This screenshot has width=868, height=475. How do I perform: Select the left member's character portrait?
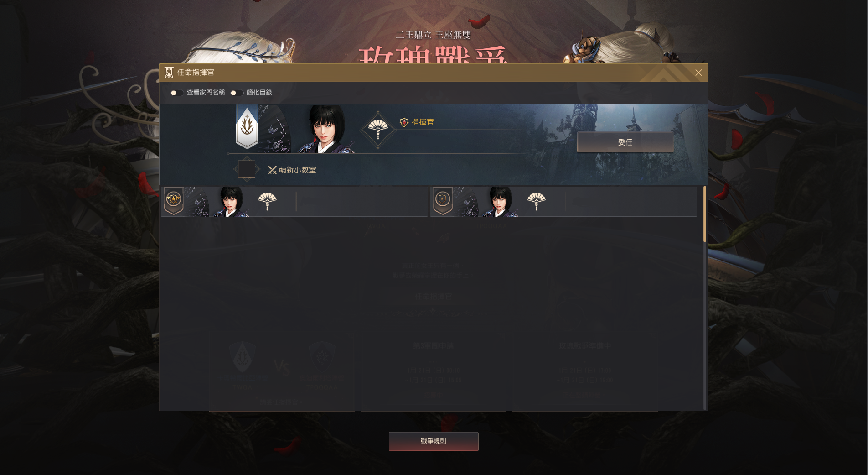(231, 202)
